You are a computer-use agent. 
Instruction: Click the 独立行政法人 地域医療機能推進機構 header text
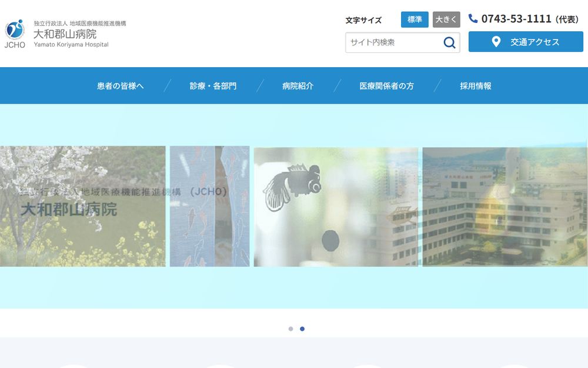pos(80,24)
